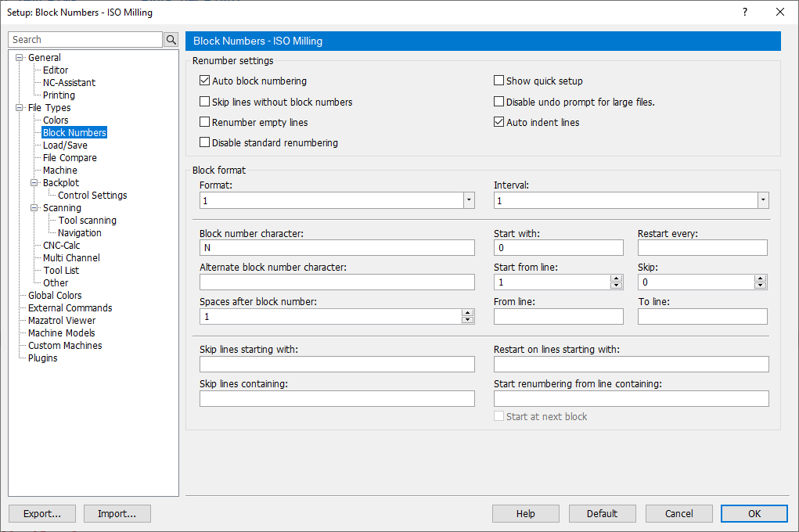The image size is (799, 532).
Task: Click the Skip lines containing field
Action: pos(337,398)
